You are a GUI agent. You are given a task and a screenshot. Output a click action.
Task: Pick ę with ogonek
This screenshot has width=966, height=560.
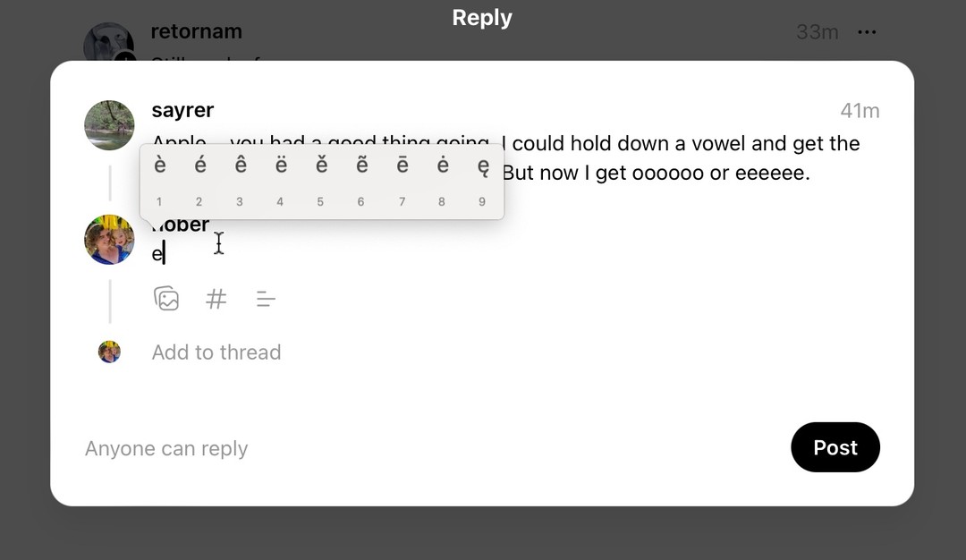[x=483, y=165]
